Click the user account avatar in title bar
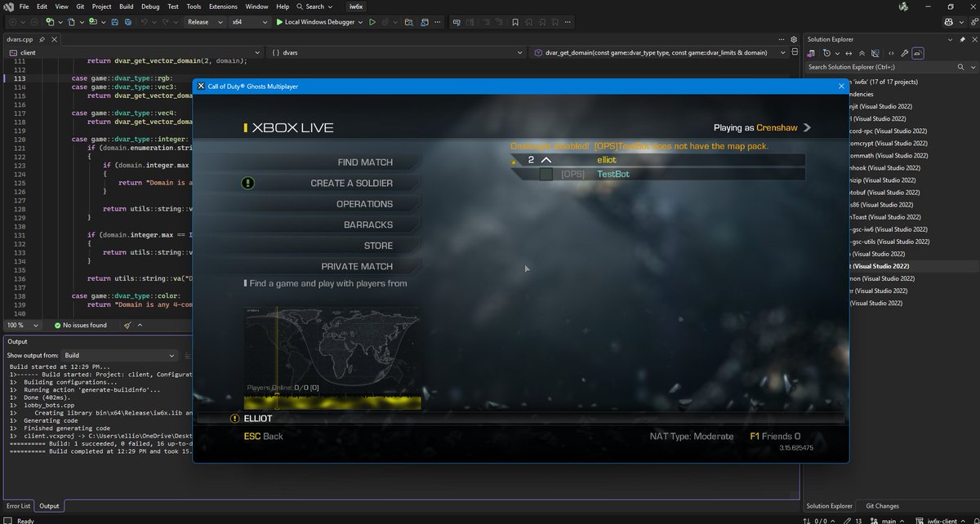Image resolution: width=980 pixels, height=524 pixels. pos(902,7)
